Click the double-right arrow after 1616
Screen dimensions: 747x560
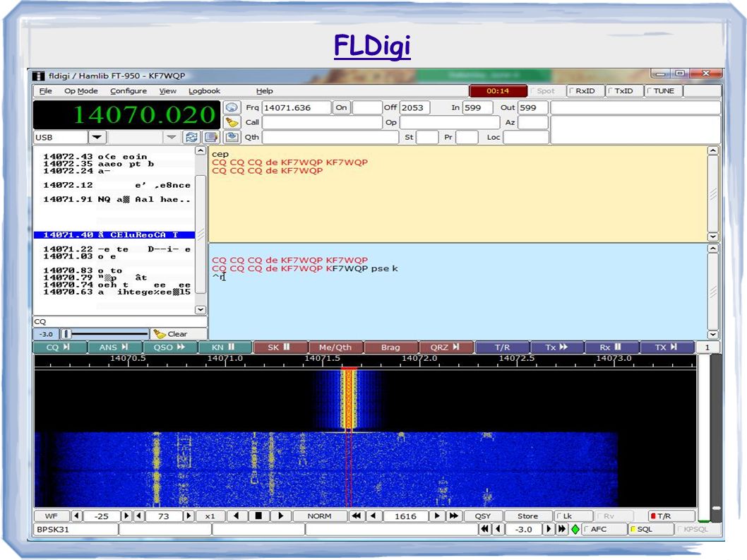453,516
